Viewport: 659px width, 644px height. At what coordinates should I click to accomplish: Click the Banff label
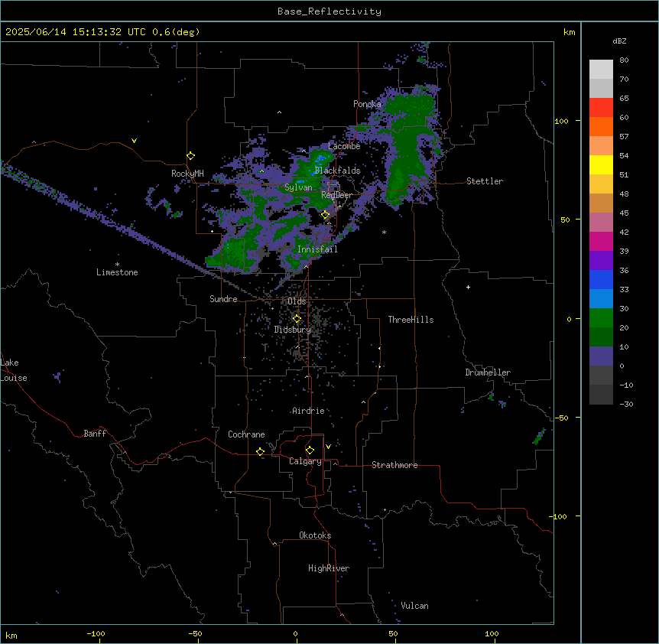(x=95, y=434)
